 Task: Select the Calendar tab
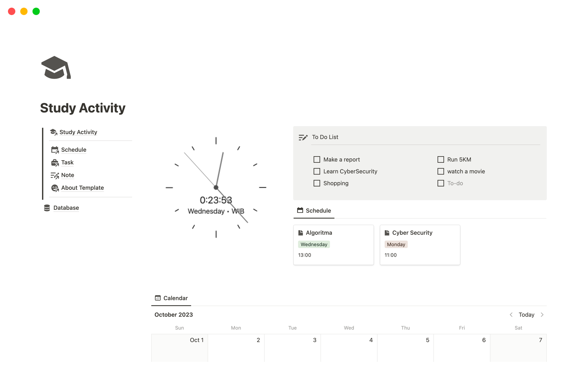(171, 298)
